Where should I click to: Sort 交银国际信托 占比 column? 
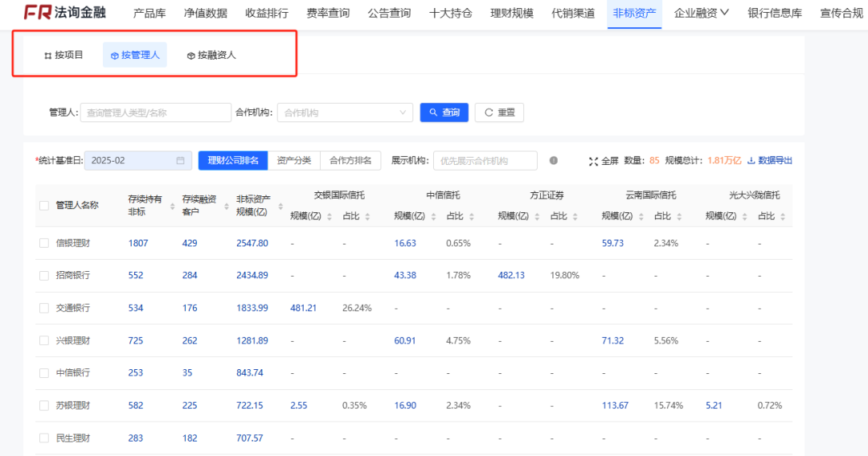point(367,216)
